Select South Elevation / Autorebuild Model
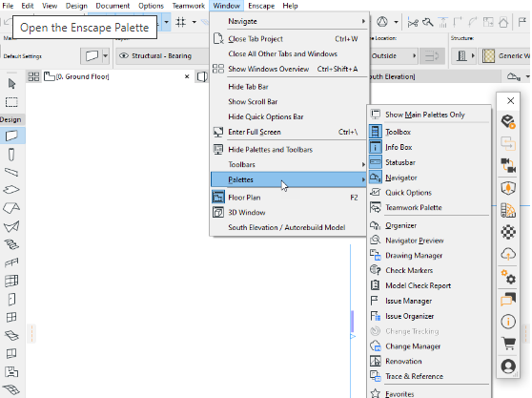 click(x=288, y=227)
